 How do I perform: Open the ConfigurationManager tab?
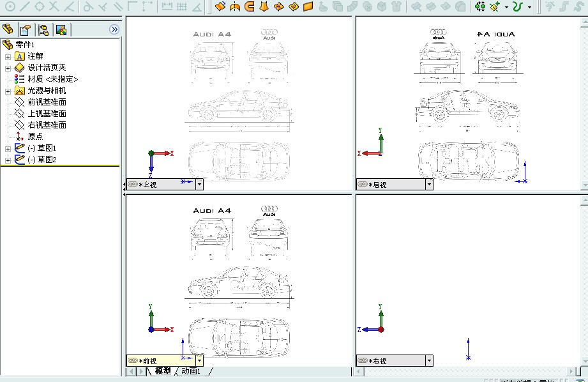[43, 29]
